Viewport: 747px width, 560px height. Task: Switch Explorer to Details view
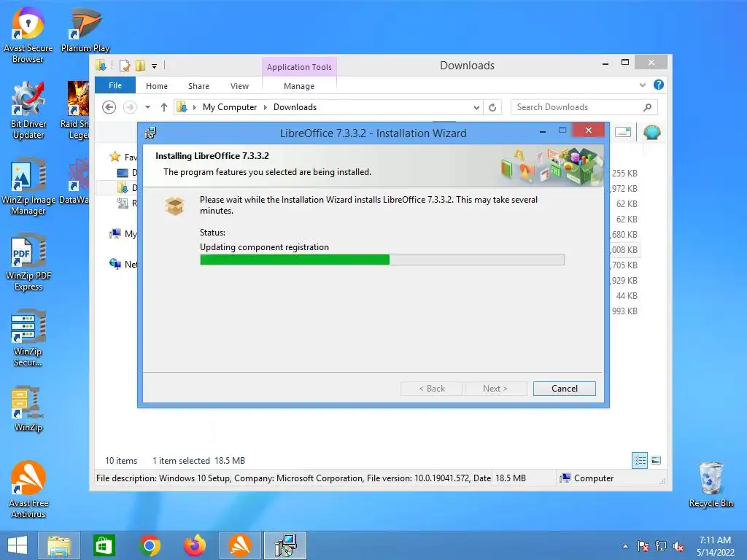point(639,460)
